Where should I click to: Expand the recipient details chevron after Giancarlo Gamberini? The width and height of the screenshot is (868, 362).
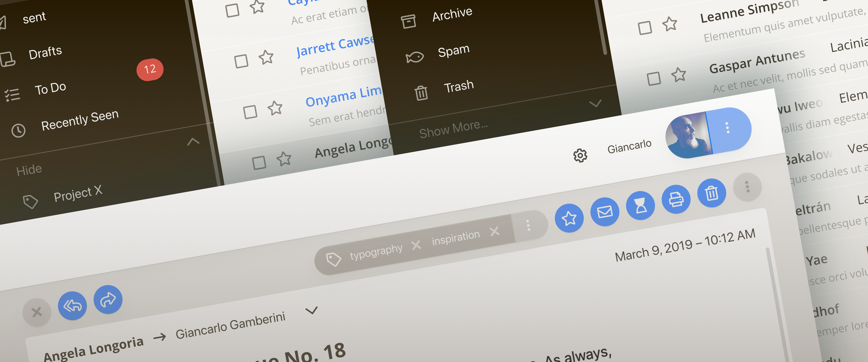click(311, 310)
